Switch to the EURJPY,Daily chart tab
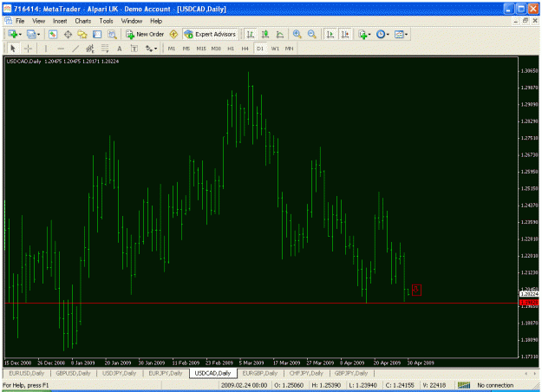Image resolution: width=542 pixels, height=392 pixels. (166, 373)
